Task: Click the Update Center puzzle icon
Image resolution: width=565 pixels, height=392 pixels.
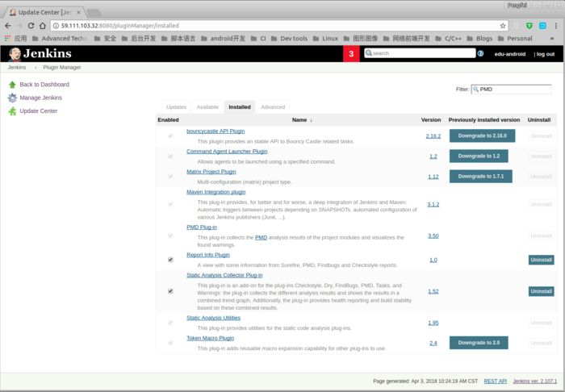Action: pos(12,111)
